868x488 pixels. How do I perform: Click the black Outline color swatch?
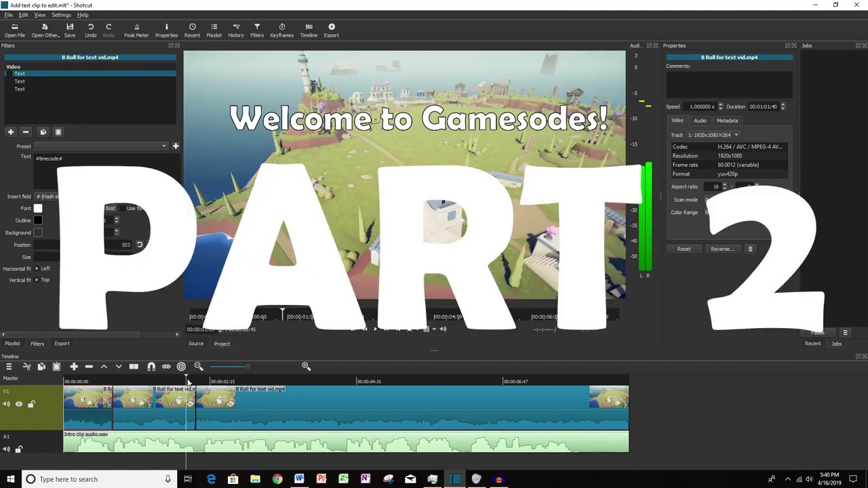[x=38, y=220]
